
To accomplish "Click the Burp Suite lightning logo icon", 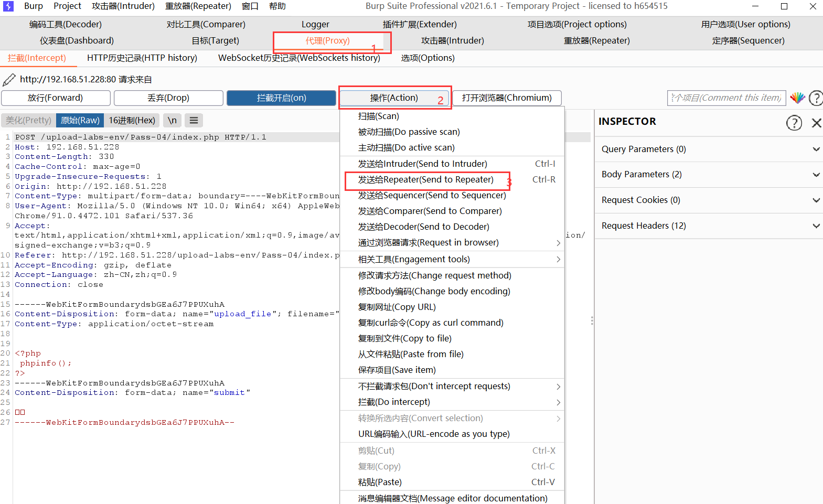I will click(x=8, y=6).
